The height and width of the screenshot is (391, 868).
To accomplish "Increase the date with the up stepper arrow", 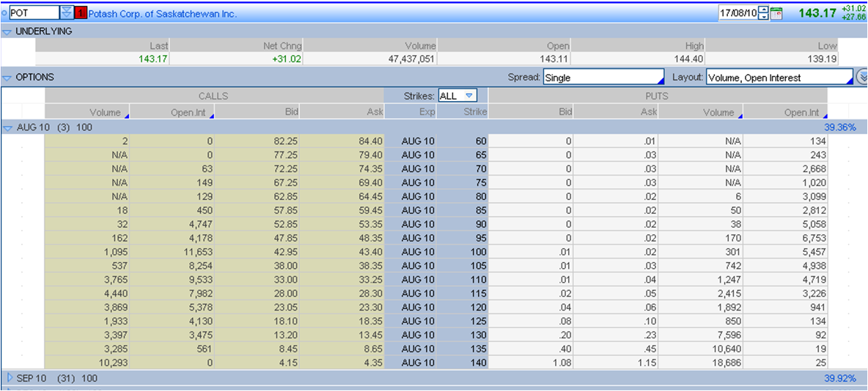I will (765, 10).
